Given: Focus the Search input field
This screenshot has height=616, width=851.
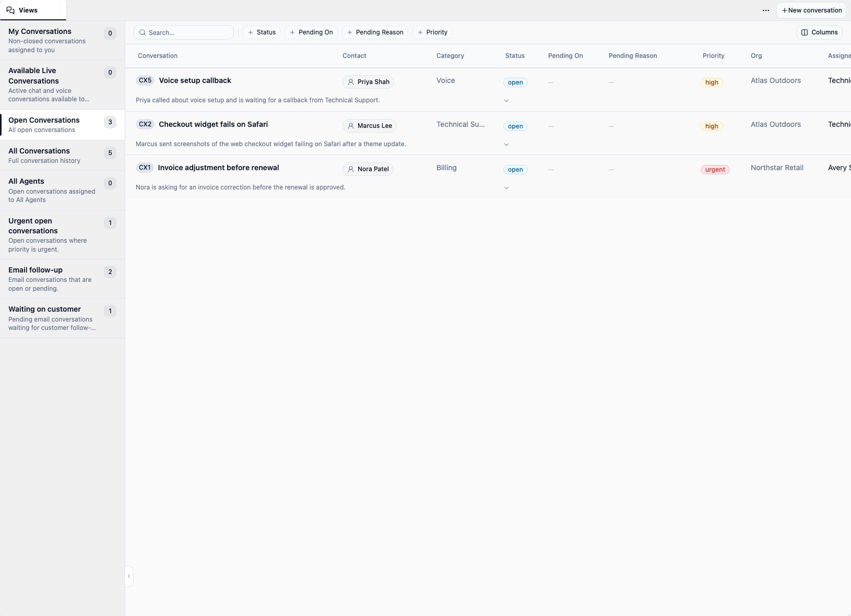Looking at the screenshot, I should (x=184, y=32).
